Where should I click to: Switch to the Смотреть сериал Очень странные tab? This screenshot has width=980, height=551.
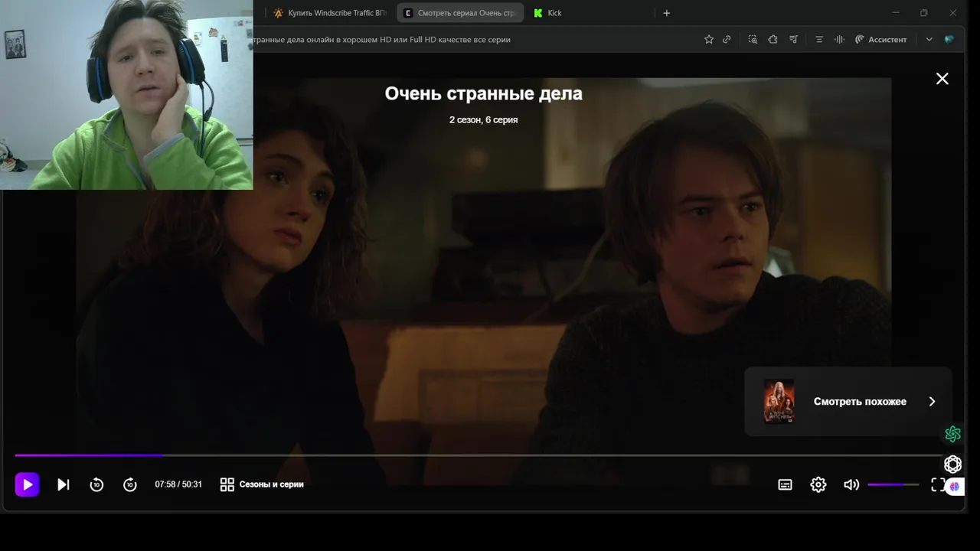coord(460,13)
